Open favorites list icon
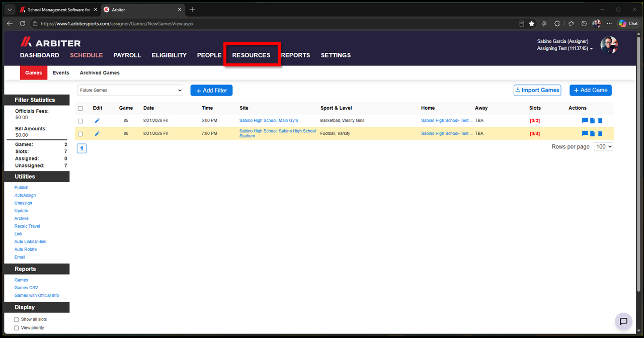The width and height of the screenshot is (644, 338). coord(571,24)
